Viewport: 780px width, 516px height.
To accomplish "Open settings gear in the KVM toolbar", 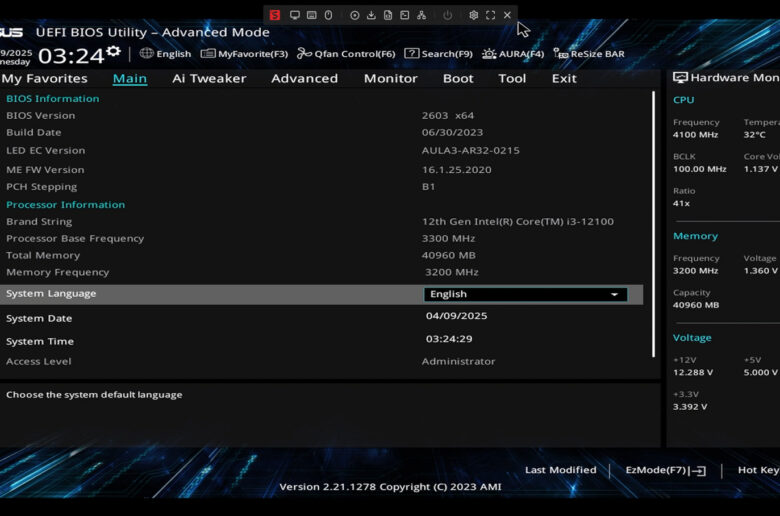I will (x=474, y=15).
